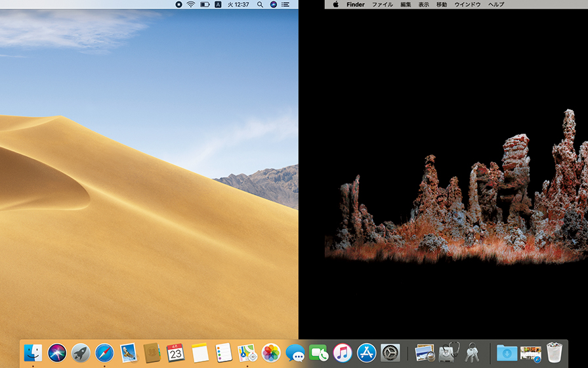Open the ファイル menu

click(x=382, y=5)
